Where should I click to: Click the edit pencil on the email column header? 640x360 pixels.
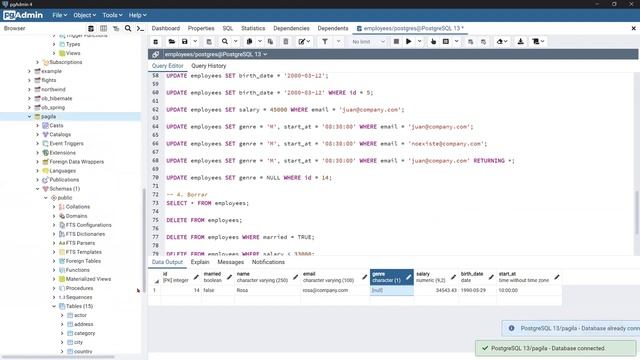click(364, 277)
